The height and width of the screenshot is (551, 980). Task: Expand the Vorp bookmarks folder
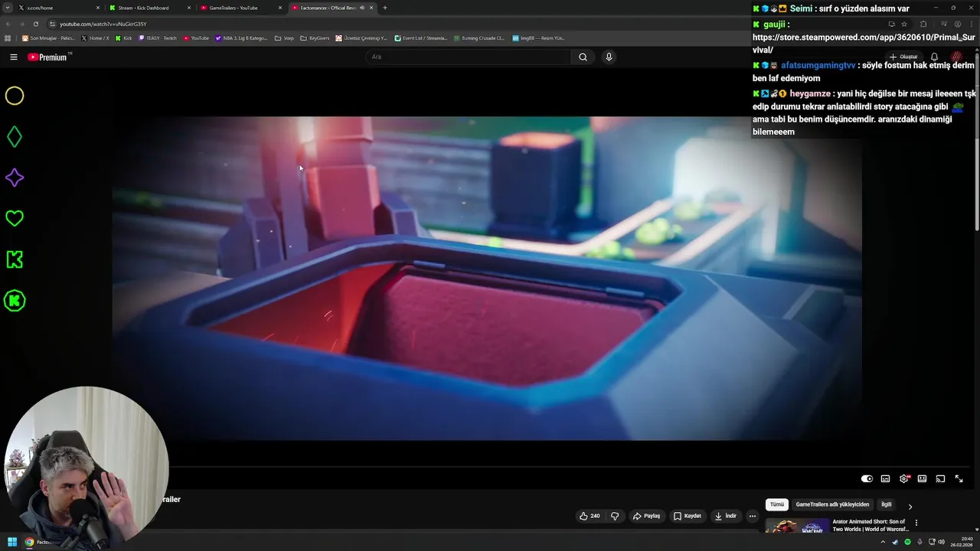(x=284, y=37)
